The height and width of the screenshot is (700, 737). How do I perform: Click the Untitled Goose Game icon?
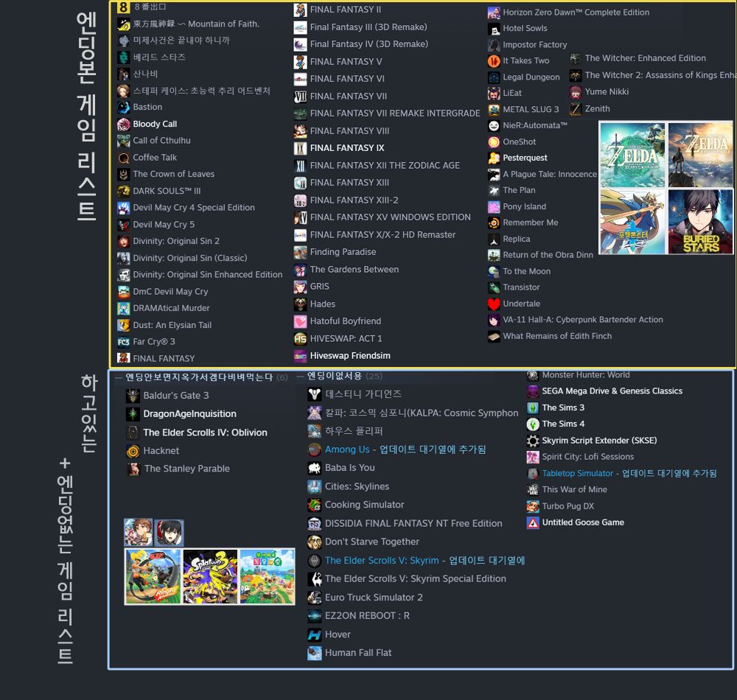click(x=533, y=522)
